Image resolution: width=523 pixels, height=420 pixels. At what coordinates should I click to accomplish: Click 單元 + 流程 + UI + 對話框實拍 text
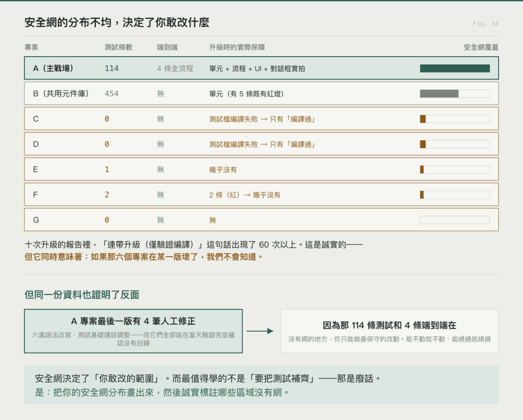coord(257,69)
